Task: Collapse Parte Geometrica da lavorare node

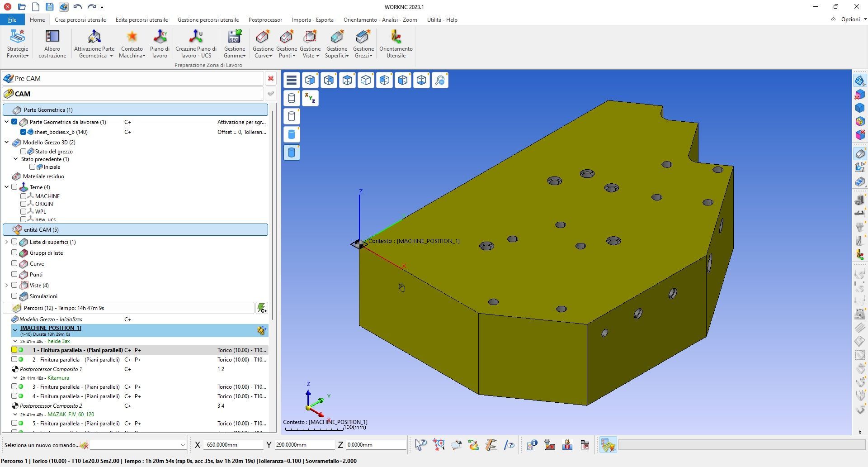Action: click(x=7, y=122)
